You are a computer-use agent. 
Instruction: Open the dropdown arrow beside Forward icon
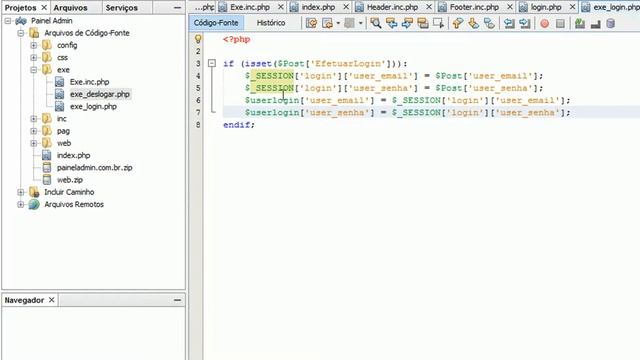point(360,23)
